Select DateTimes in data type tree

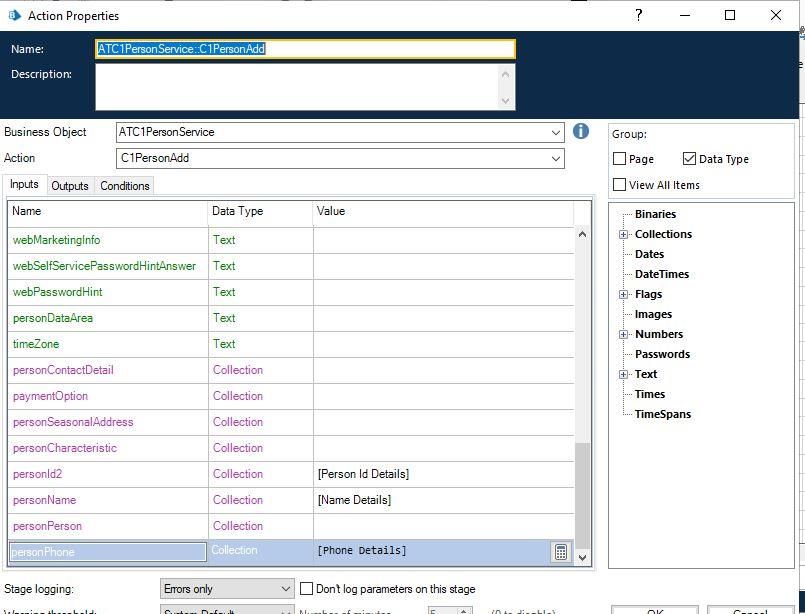[662, 274]
